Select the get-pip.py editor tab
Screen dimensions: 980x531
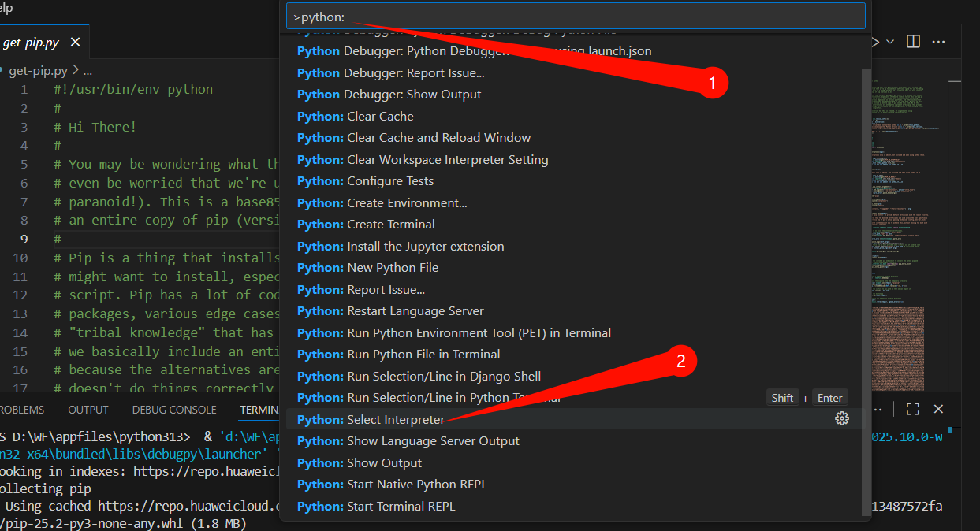pos(43,43)
